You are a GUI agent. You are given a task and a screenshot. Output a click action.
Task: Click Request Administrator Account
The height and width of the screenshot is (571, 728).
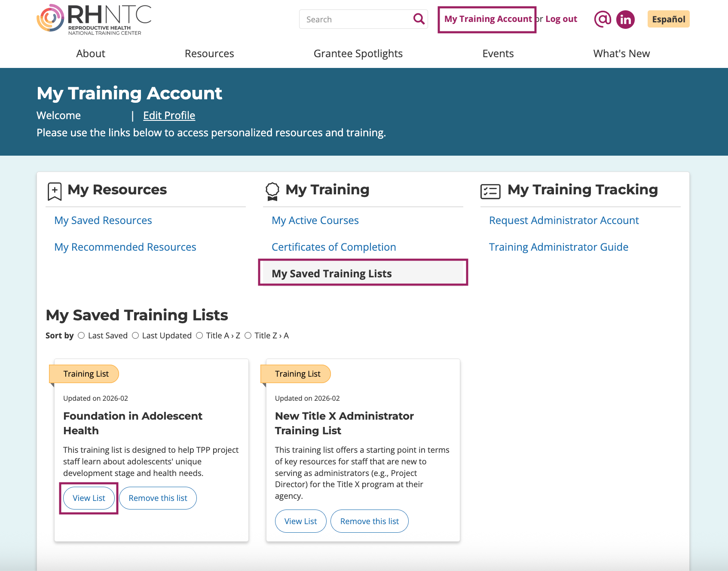pos(563,220)
